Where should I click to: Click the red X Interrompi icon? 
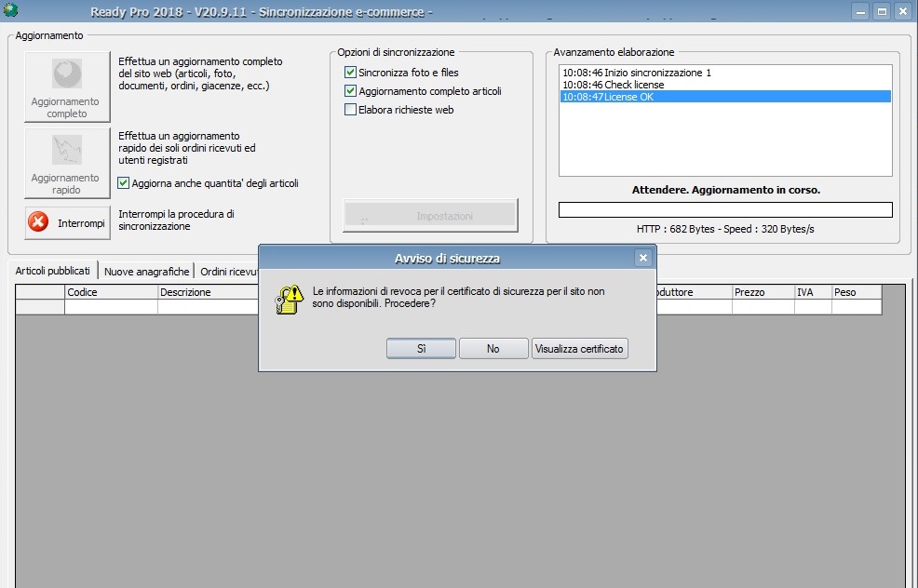(x=38, y=222)
